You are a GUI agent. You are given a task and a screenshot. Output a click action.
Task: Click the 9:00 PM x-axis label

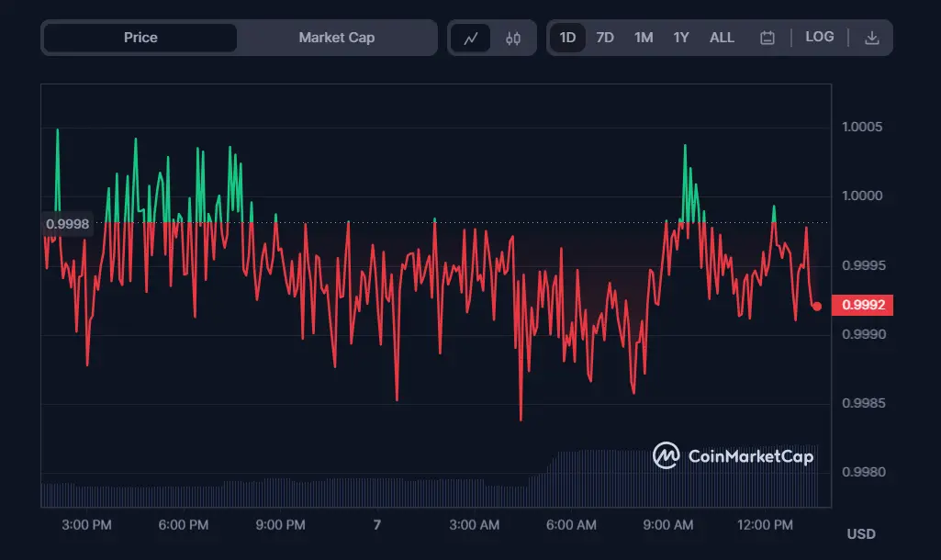coord(280,525)
